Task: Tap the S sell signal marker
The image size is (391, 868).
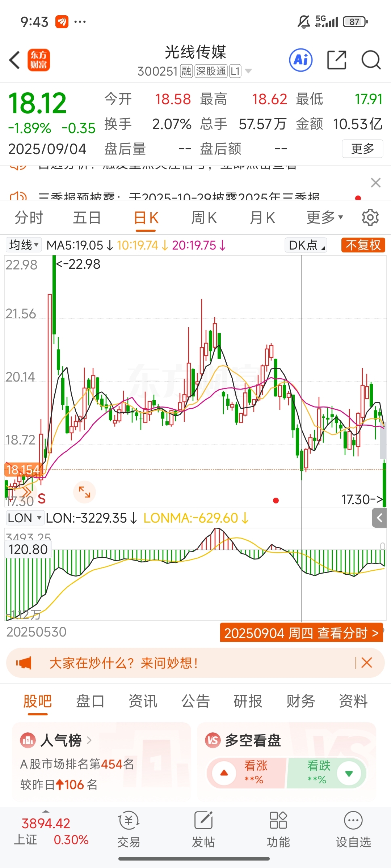Action: (42, 499)
